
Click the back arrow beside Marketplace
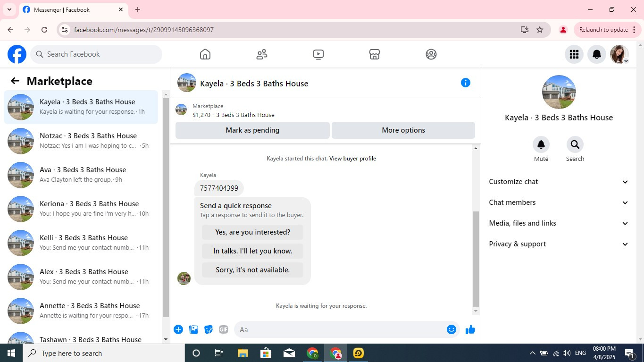pyautogui.click(x=15, y=81)
